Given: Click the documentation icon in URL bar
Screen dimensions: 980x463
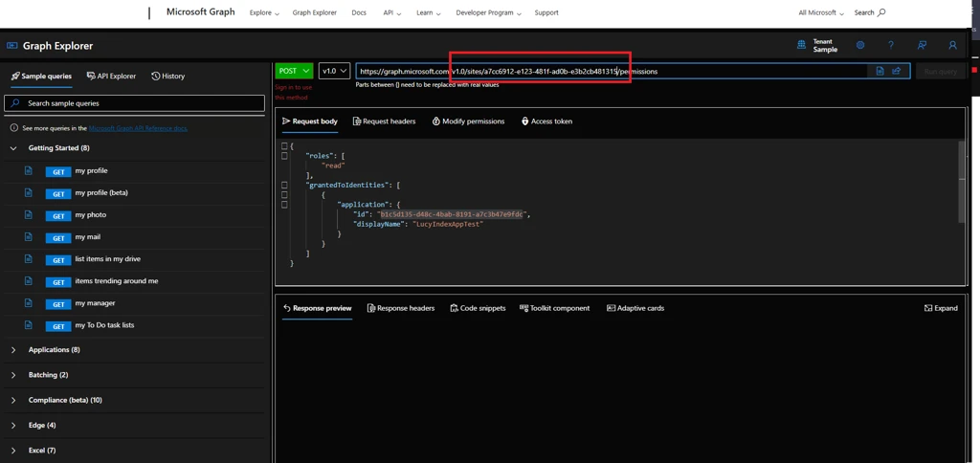Looking at the screenshot, I should click(x=880, y=71).
